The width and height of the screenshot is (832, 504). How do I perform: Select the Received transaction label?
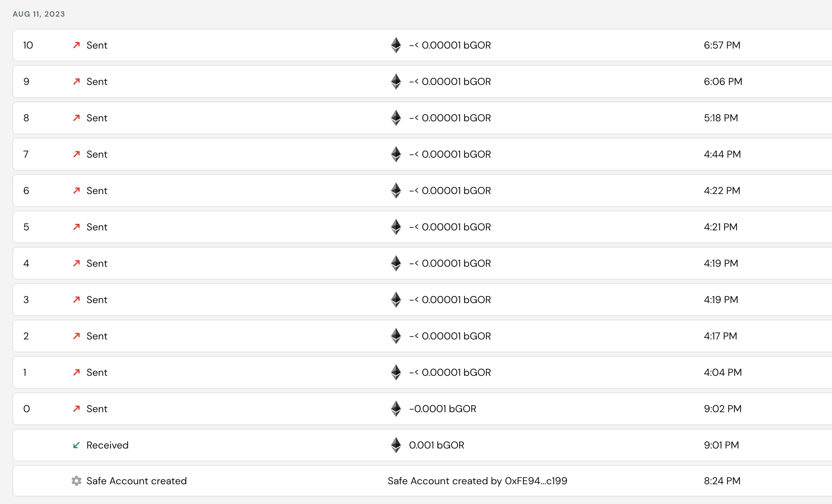click(x=108, y=445)
